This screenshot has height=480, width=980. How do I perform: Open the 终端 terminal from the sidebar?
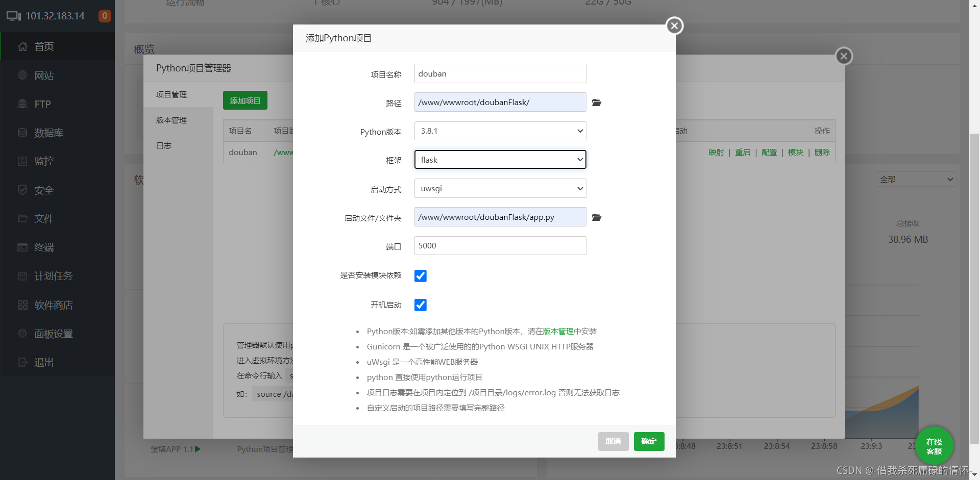44,247
